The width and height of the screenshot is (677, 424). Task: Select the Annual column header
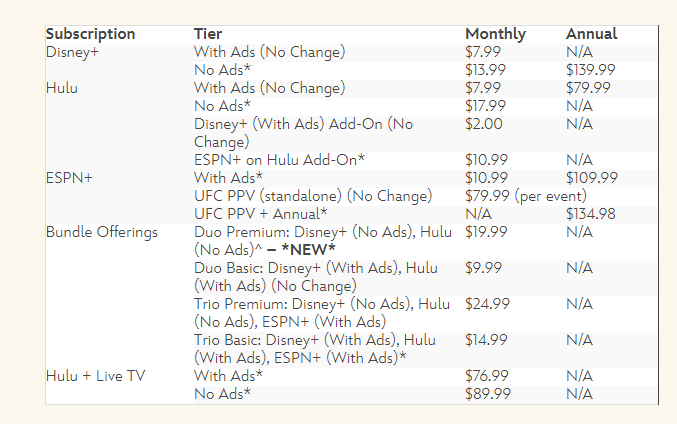[591, 34]
